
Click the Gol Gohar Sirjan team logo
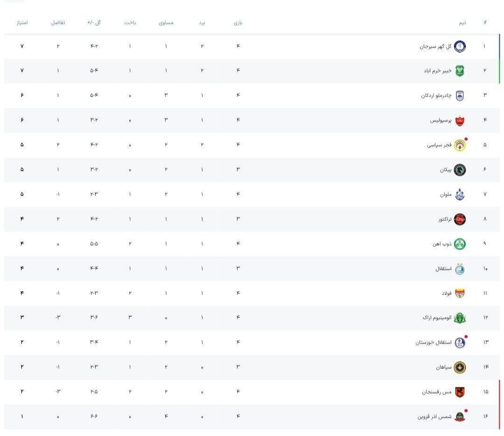tap(460, 46)
